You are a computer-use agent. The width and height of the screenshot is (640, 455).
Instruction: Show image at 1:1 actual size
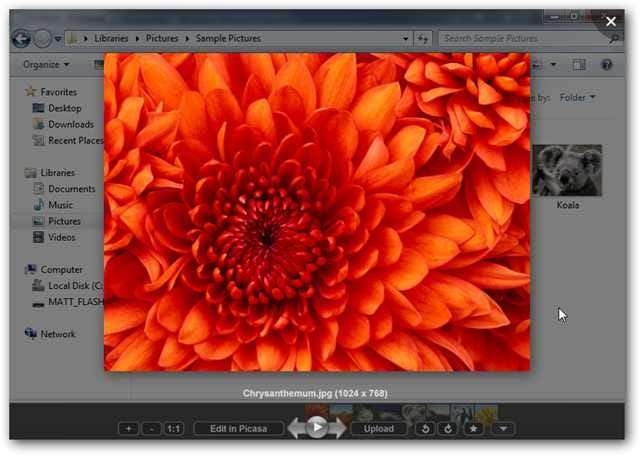(x=173, y=428)
